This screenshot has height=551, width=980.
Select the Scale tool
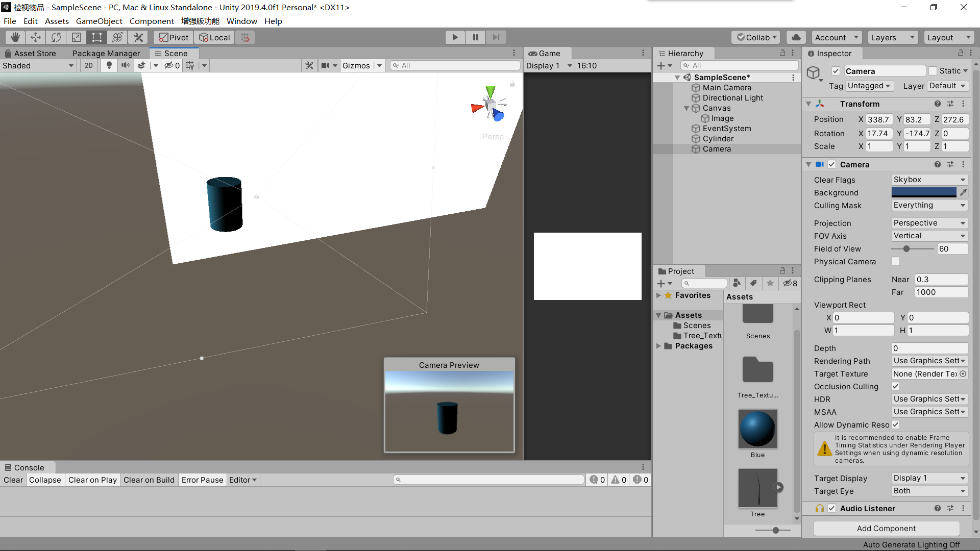point(76,37)
